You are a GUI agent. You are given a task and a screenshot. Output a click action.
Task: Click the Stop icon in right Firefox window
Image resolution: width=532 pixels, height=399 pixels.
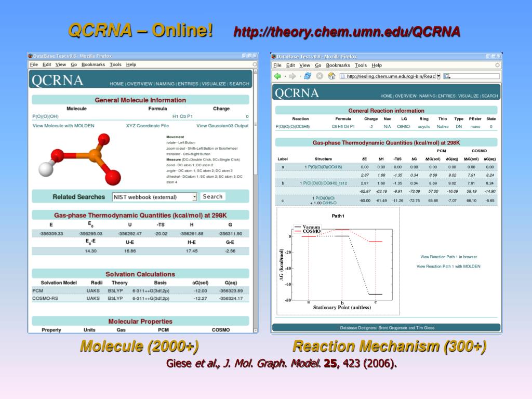(320, 76)
